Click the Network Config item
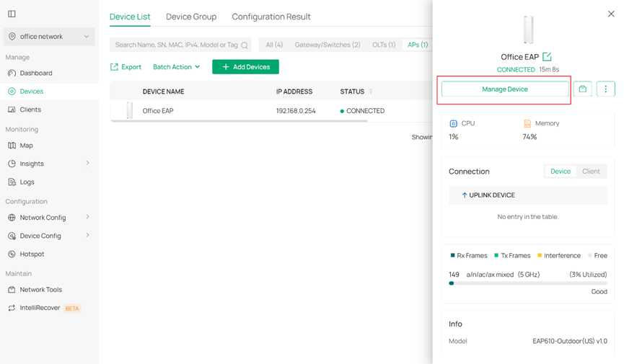 [x=43, y=218]
